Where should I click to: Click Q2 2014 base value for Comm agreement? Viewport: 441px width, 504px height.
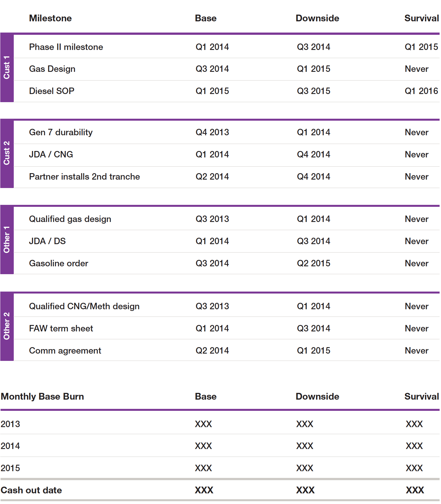click(212, 350)
